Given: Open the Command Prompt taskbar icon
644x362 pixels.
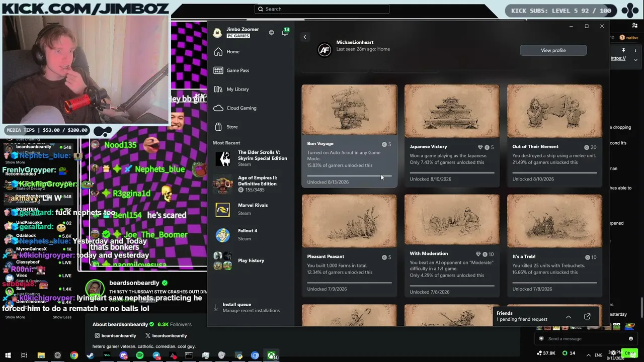Looking at the screenshot, I should (189, 355).
